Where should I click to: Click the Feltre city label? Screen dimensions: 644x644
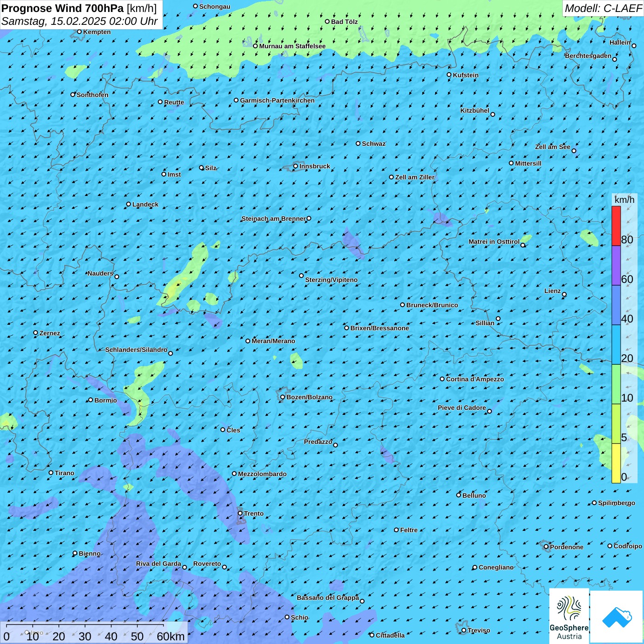click(x=409, y=530)
